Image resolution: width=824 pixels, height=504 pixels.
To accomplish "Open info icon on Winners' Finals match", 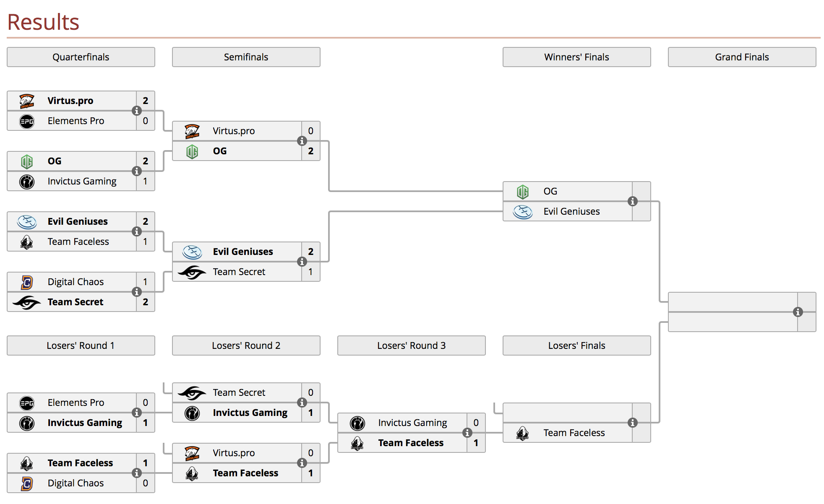I will pyautogui.click(x=632, y=201).
